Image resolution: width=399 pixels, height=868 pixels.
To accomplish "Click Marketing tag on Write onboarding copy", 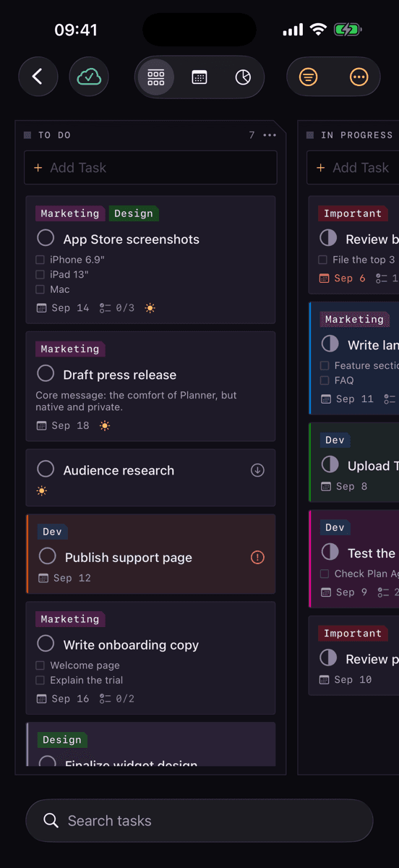I will [70, 619].
